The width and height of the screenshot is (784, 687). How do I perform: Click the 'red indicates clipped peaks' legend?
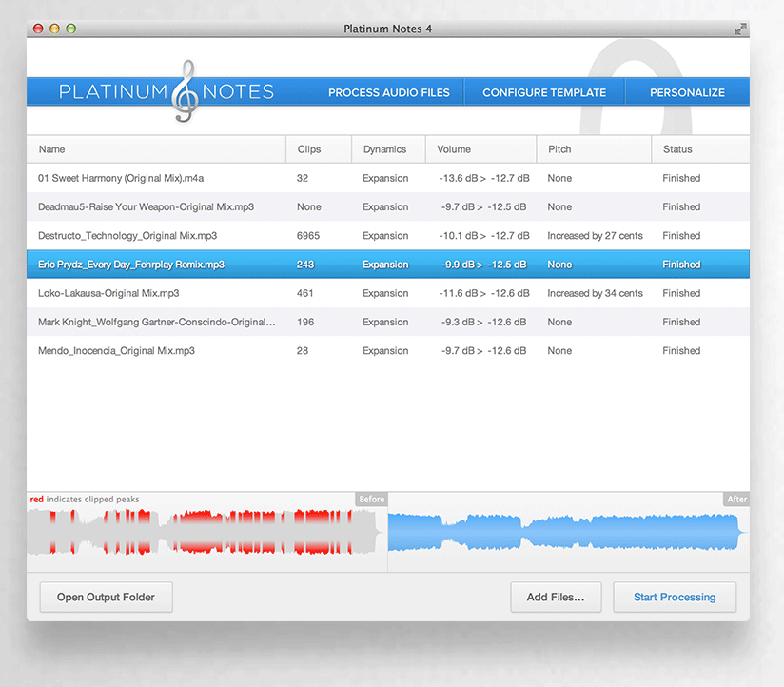coord(85,499)
